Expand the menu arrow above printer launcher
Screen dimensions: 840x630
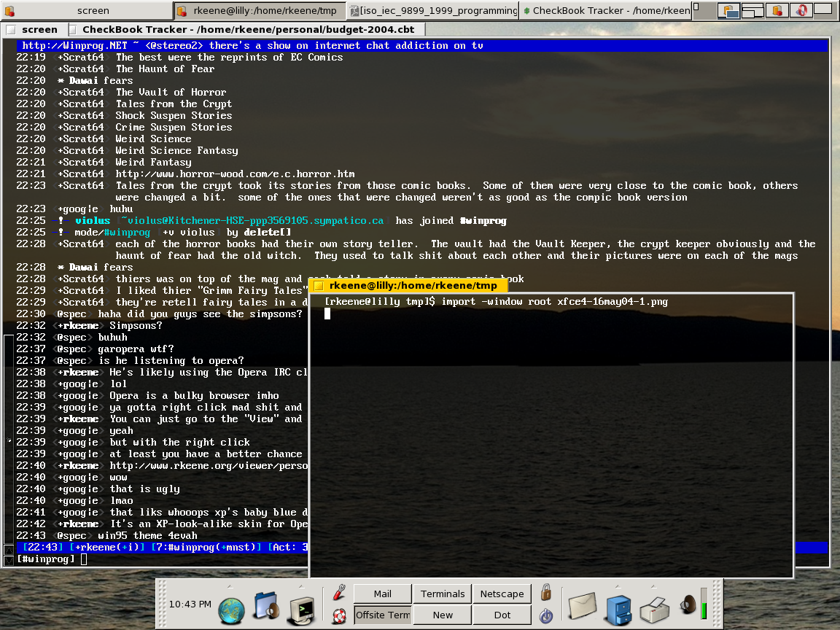click(653, 586)
